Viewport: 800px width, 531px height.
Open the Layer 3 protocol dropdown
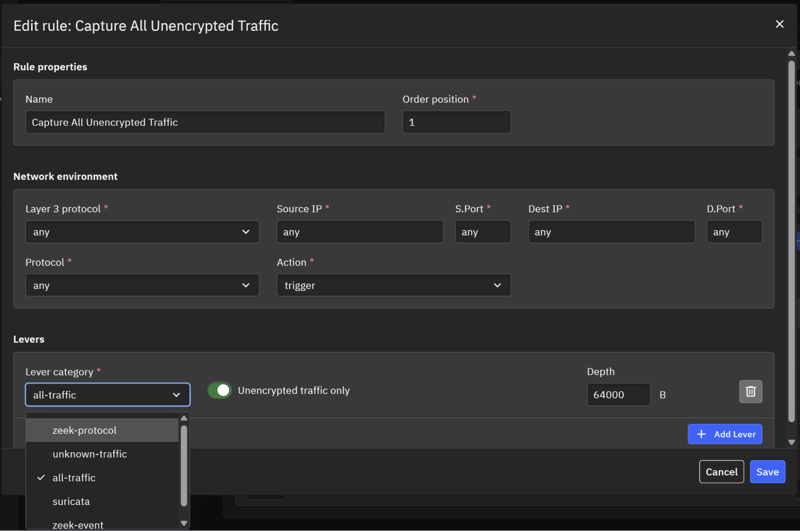[142, 232]
